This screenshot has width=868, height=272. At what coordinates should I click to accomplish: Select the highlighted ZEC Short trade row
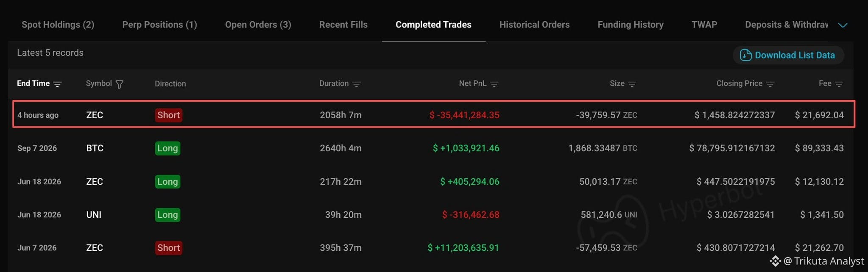(434, 114)
